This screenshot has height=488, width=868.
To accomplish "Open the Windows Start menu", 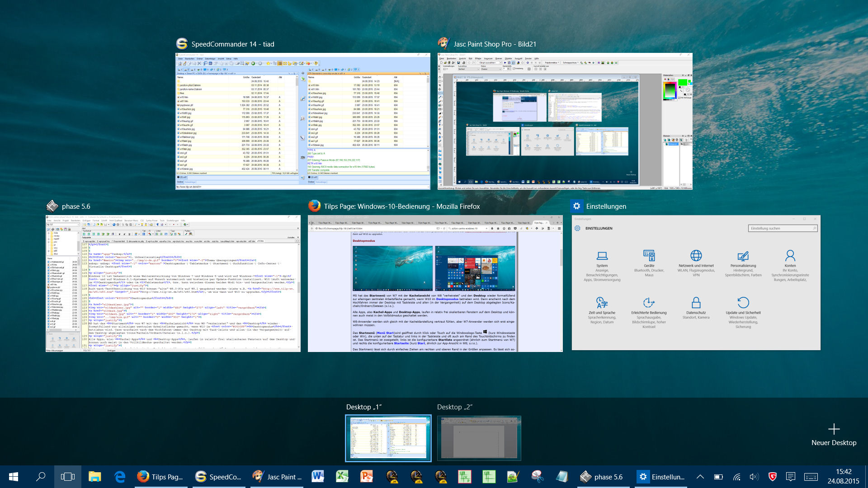I will [14, 477].
